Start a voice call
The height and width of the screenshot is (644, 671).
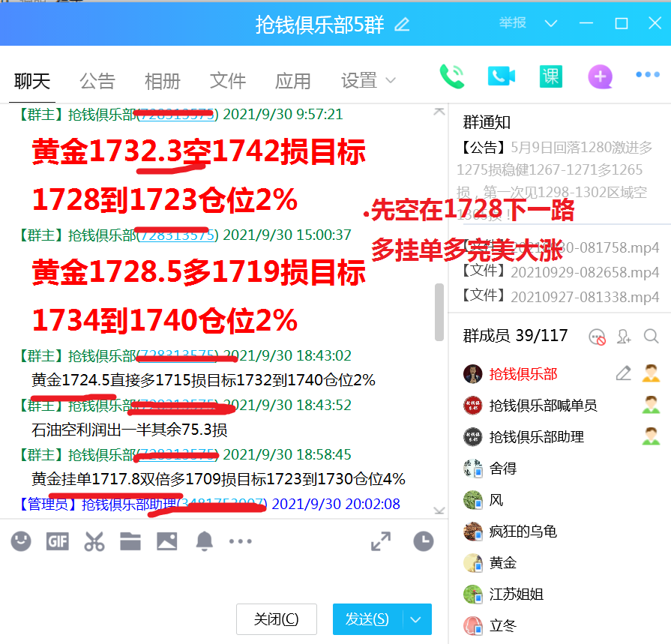point(451,76)
